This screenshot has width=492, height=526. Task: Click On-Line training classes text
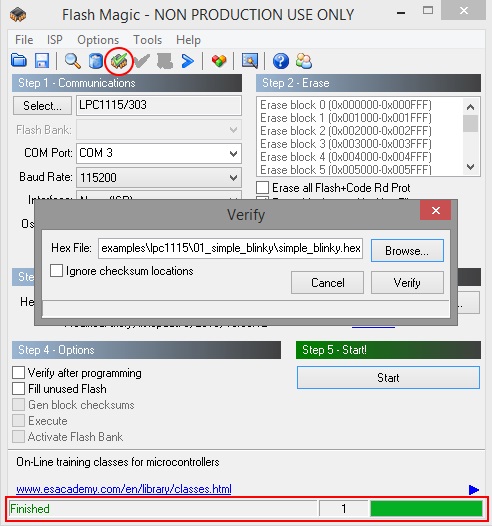(118, 462)
